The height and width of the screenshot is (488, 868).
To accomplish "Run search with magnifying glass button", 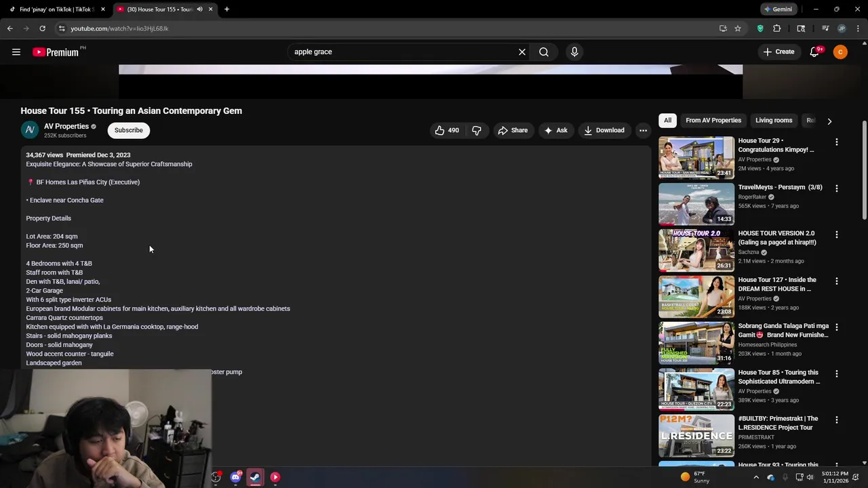I will coord(544,52).
